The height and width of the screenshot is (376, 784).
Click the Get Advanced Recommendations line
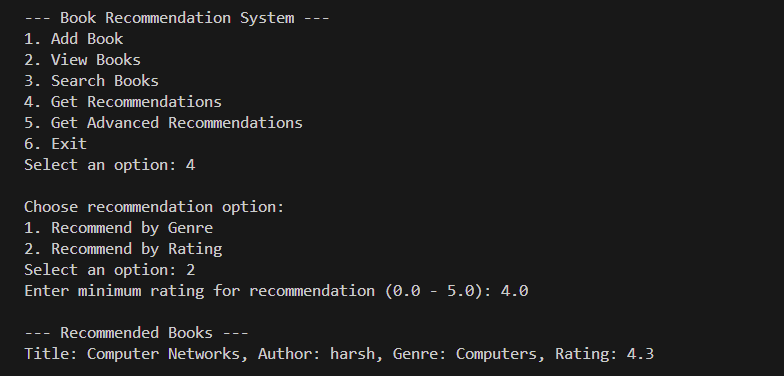[x=164, y=123]
